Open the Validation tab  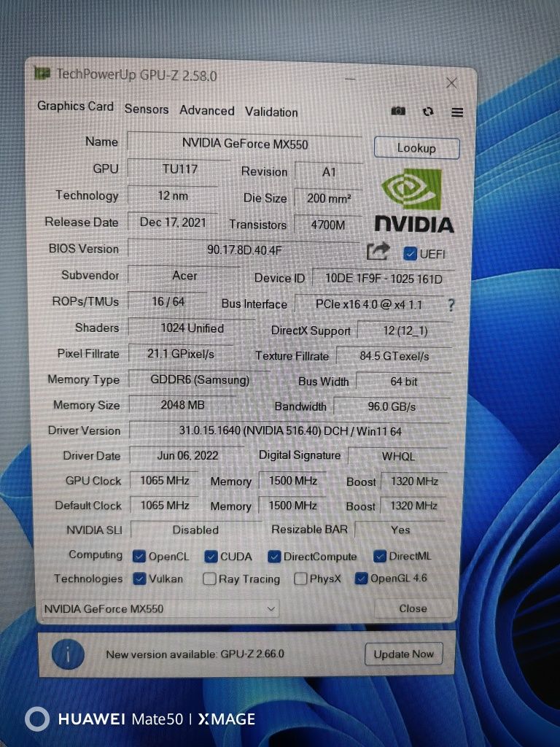271,112
